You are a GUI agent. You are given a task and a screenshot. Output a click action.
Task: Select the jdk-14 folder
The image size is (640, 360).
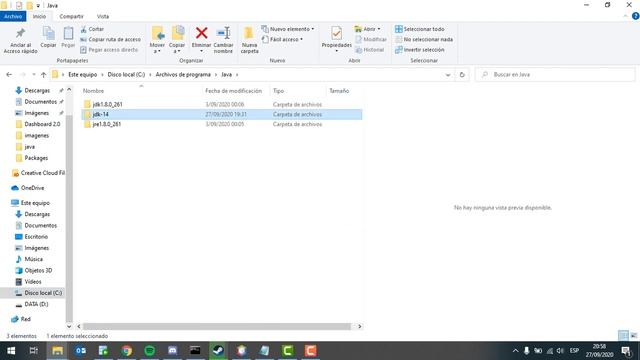pyautogui.click(x=100, y=114)
